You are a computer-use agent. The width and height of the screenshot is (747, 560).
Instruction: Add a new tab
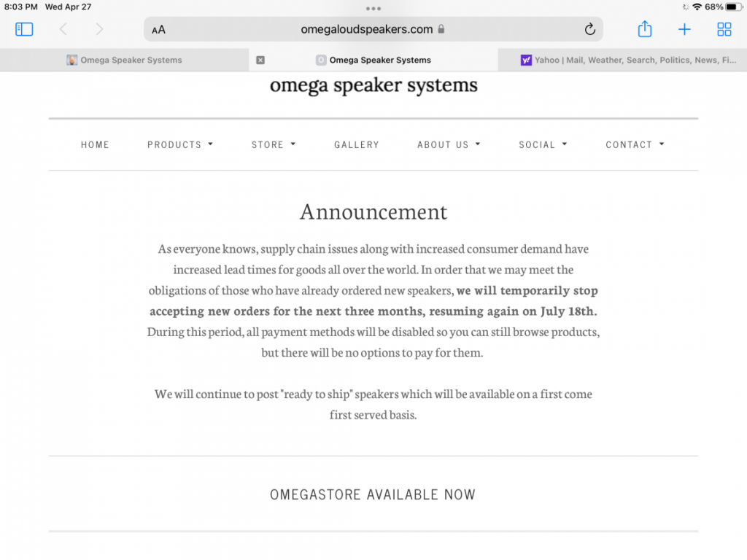(684, 29)
